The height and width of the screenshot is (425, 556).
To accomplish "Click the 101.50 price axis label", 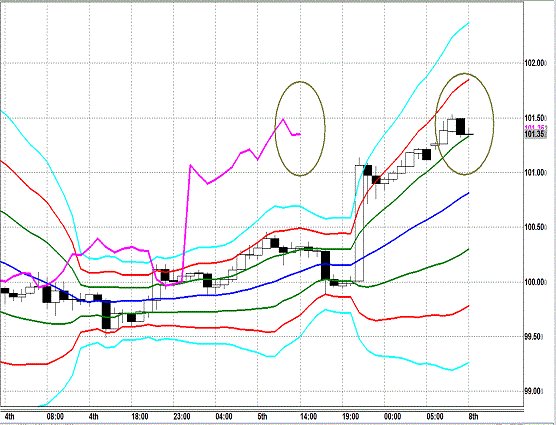I will pos(535,118).
